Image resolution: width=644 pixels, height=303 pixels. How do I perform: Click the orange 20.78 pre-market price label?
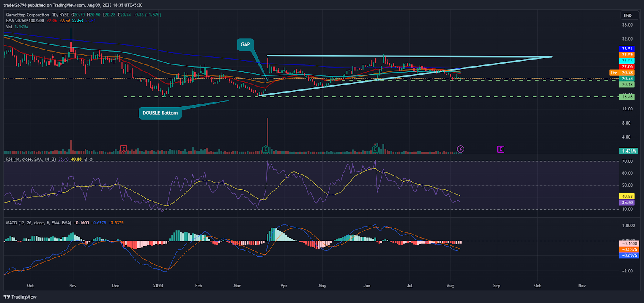pyautogui.click(x=627, y=73)
